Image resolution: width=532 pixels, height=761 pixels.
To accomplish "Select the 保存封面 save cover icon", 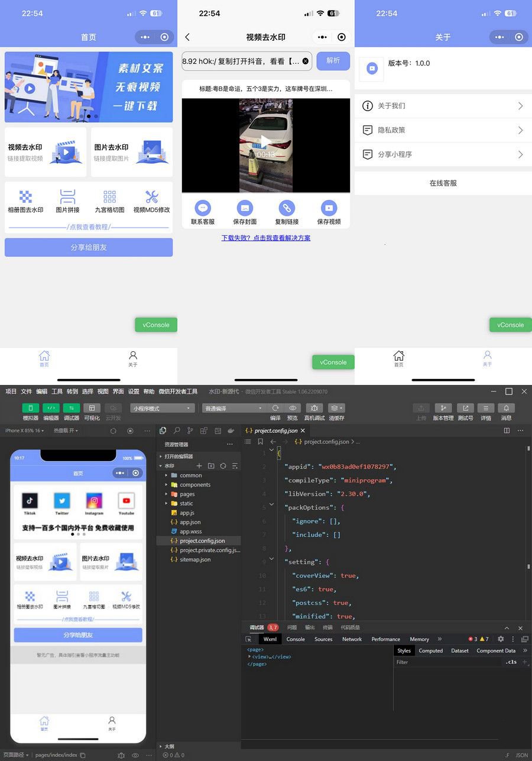I will coord(245,208).
